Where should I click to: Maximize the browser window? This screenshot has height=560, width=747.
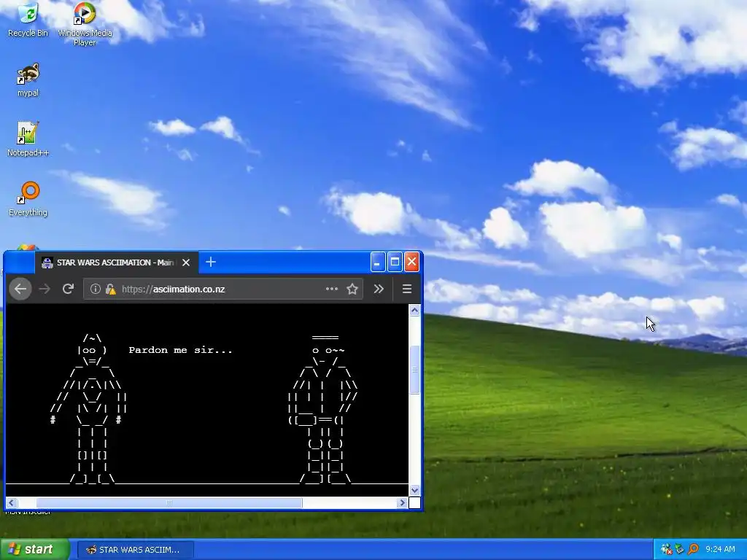click(x=395, y=262)
